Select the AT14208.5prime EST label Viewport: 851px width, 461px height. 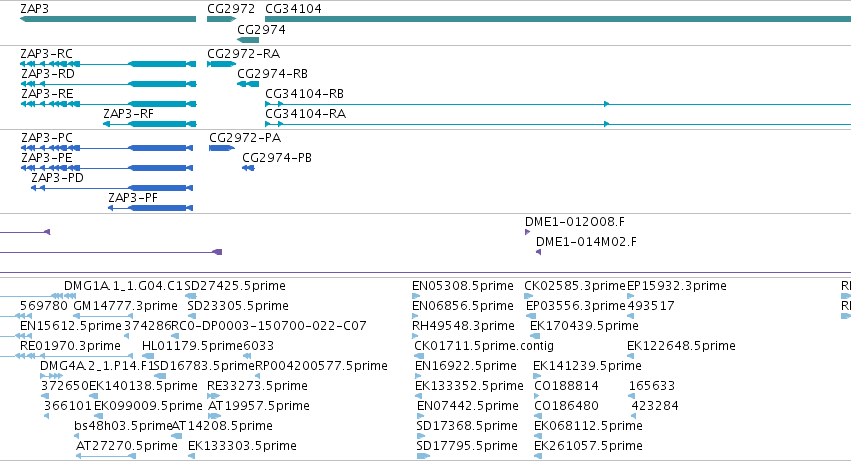(x=223, y=427)
